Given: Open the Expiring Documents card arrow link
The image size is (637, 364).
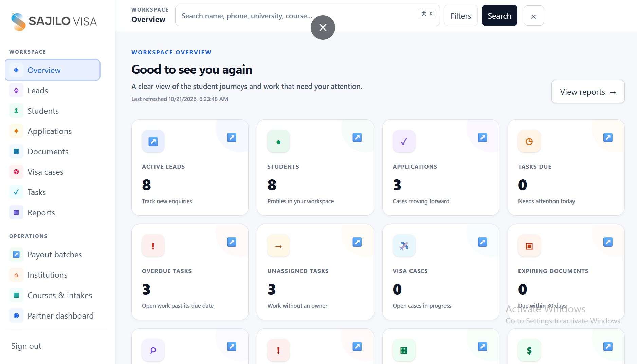Looking at the screenshot, I should coord(608,242).
